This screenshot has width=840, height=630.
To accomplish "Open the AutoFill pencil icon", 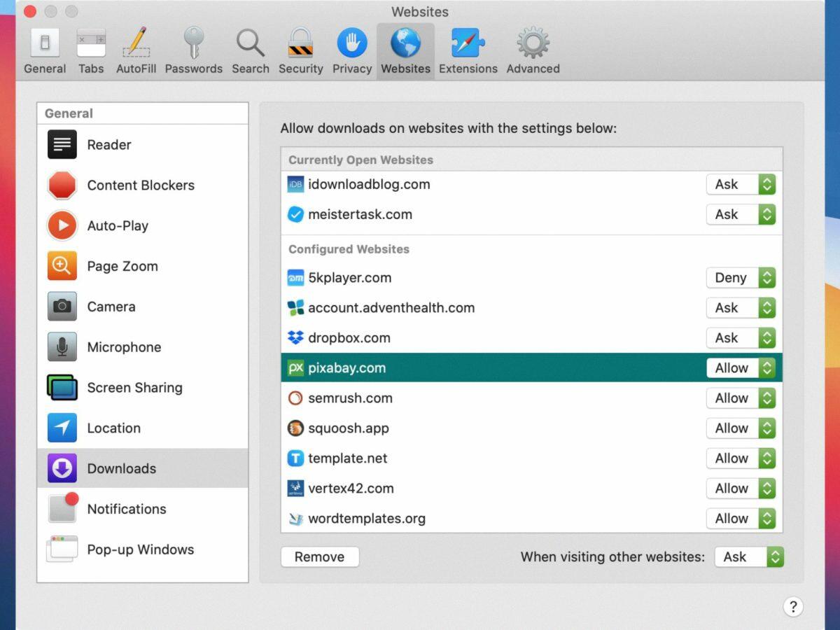I will pyautogui.click(x=136, y=43).
